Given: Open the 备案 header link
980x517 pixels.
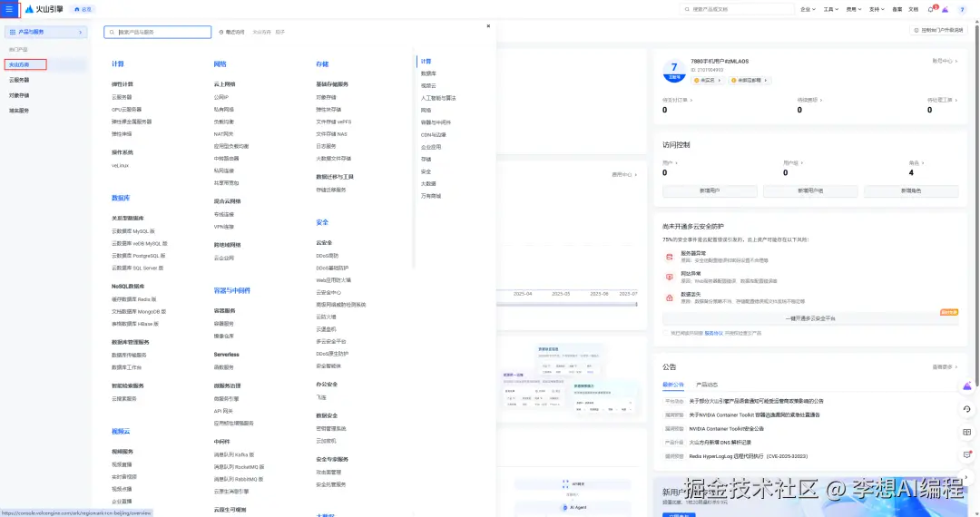Looking at the screenshot, I should [897, 9].
